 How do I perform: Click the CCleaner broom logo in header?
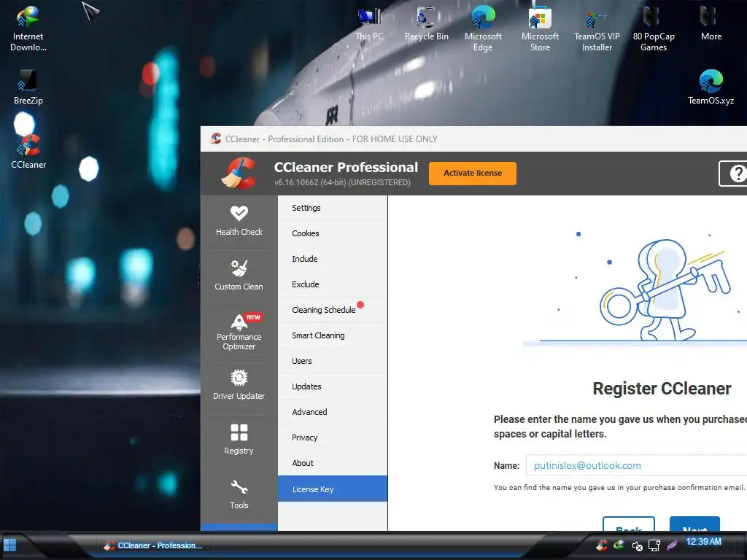tap(239, 173)
